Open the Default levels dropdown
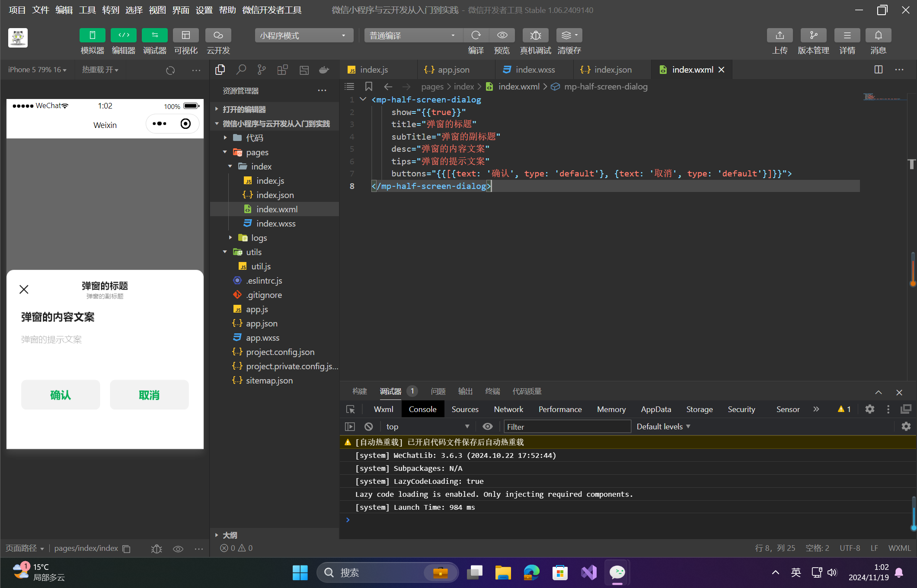The width and height of the screenshot is (917, 588). 663,427
